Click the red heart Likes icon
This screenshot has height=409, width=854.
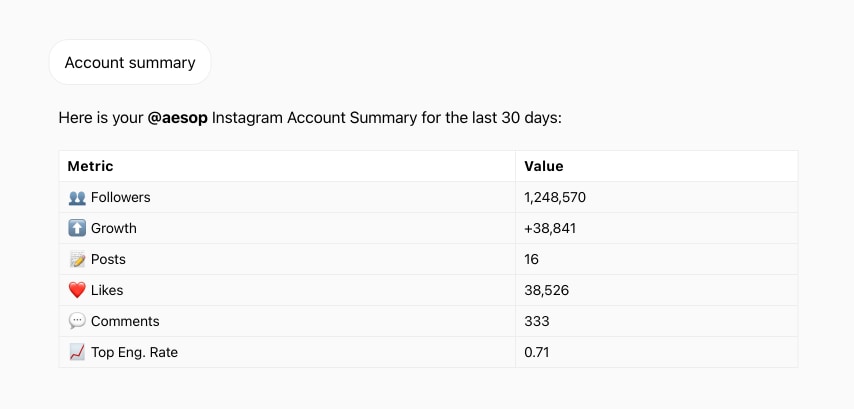point(77,291)
